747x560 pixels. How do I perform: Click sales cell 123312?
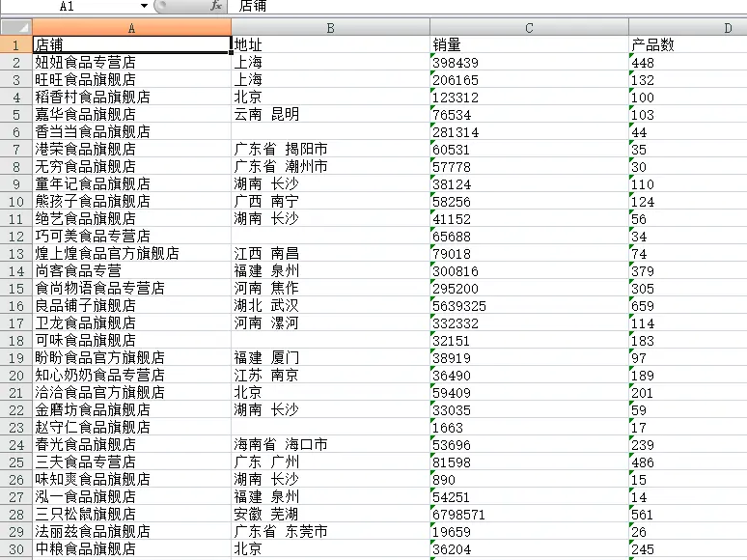(529, 97)
